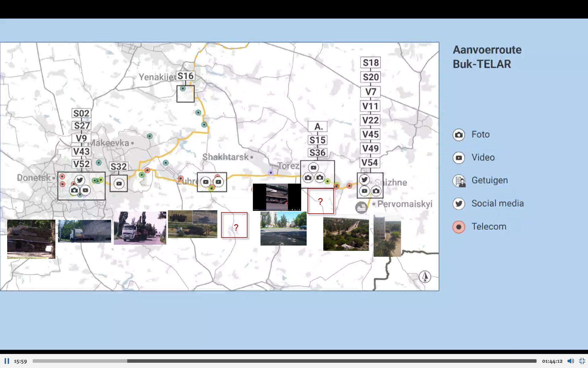Open the tall apartment building thumbnail
588x368 pixels.
click(387, 236)
